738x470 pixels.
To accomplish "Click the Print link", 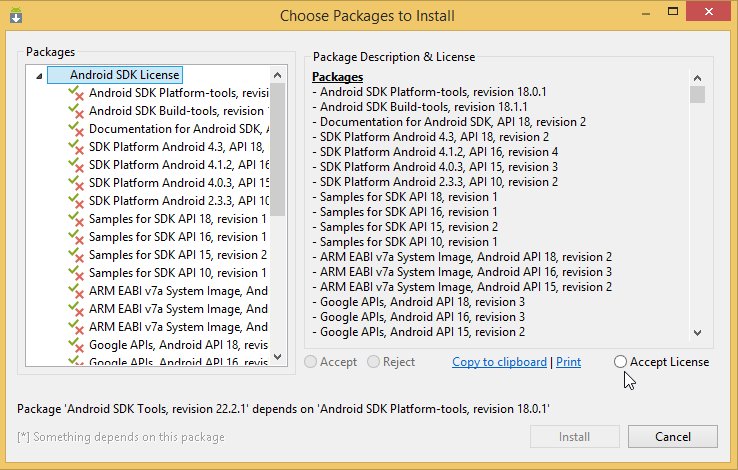I will click(569, 362).
